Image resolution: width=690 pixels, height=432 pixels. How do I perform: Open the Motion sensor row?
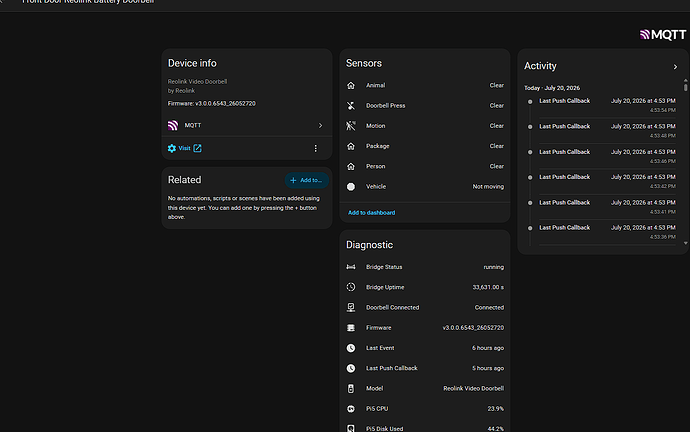425,126
